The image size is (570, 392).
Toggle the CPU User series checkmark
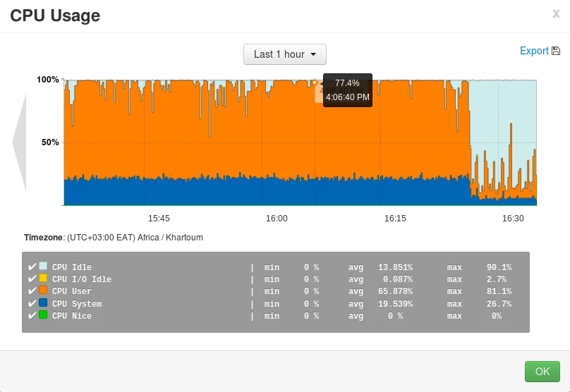click(32, 291)
